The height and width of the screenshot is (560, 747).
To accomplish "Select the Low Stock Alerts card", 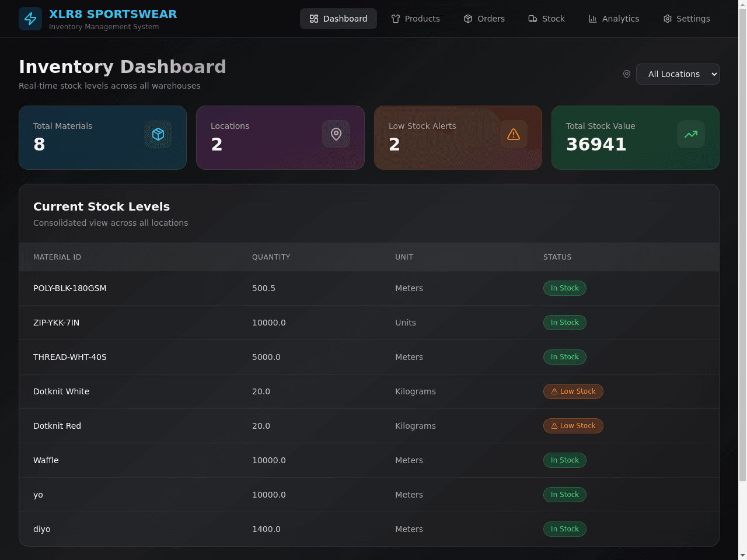I will (x=458, y=138).
